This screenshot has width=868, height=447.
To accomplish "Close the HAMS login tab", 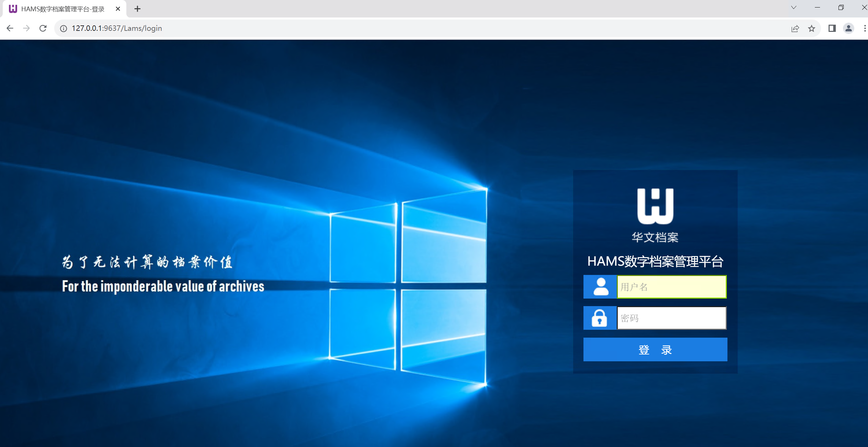I will pos(118,9).
